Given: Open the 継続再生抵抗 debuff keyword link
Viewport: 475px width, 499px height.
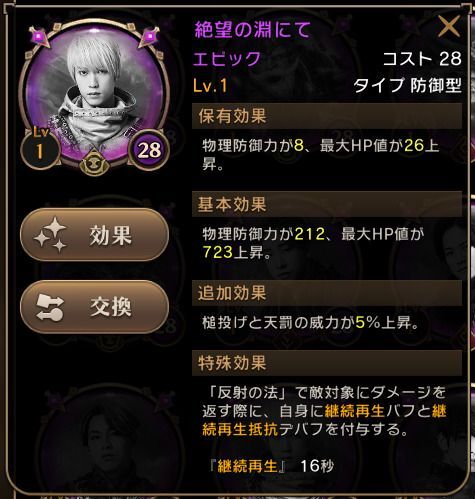Looking at the screenshot, I should tap(240, 430).
